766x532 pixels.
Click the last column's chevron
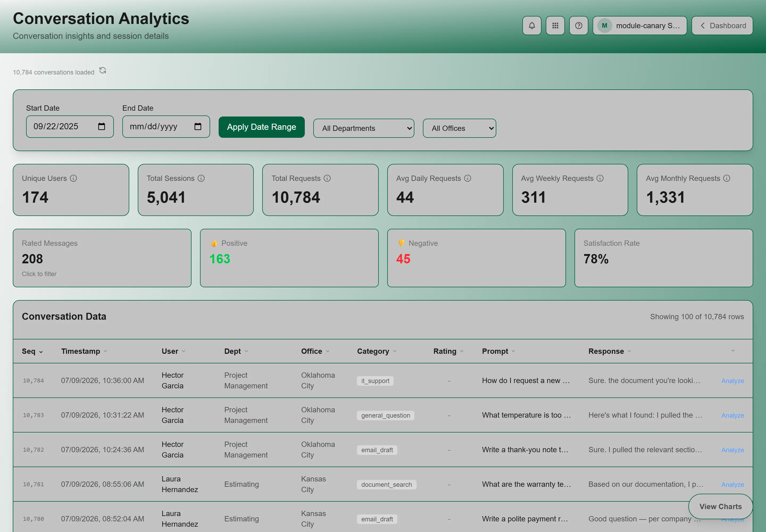click(x=733, y=351)
